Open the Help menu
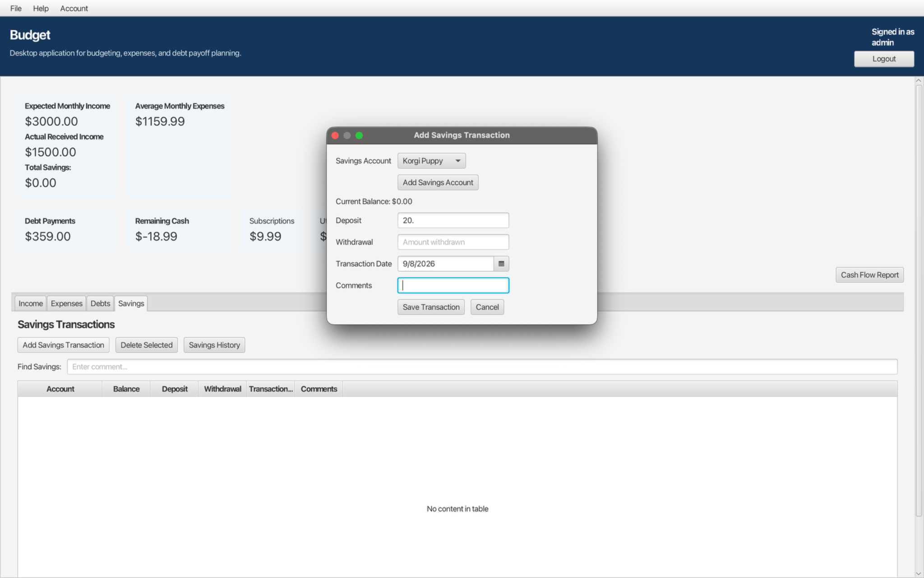This screenshot has height=578, width=924. pos(41,8)
